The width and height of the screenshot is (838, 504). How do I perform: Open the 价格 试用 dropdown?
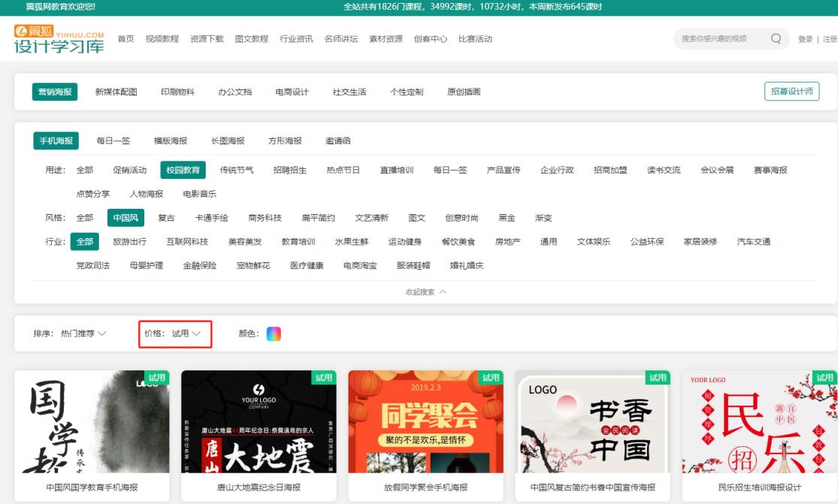pyautogui.click(x=175, y=333)
